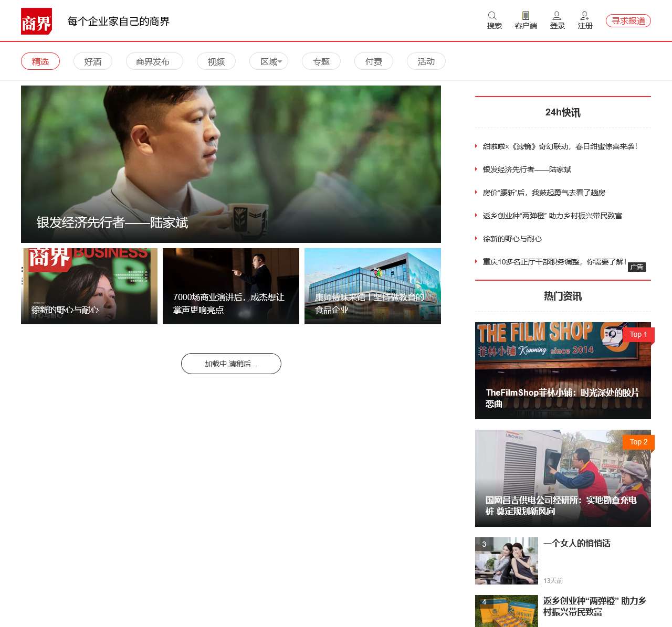The image size is (672, 627).
Task: Open Top 1 TheFilmShop菲林小铺 card
Action: coord(563,370)
